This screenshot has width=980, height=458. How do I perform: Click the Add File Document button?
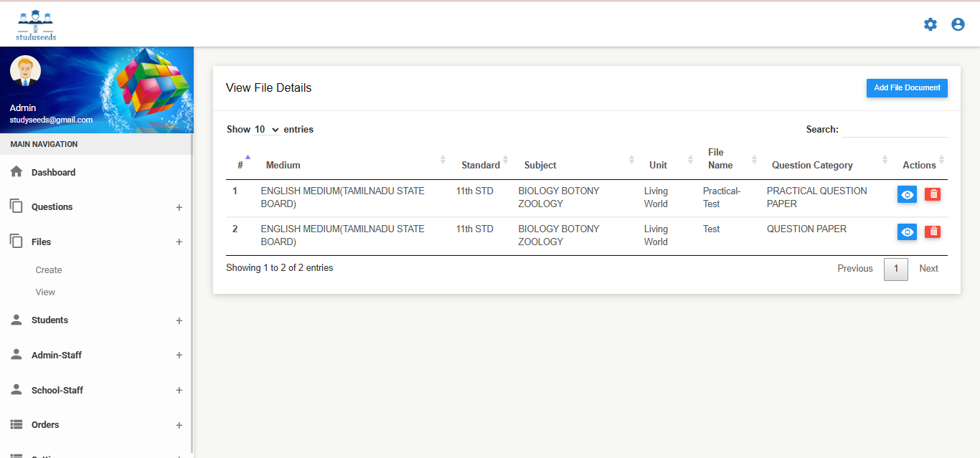pos(907,88)
